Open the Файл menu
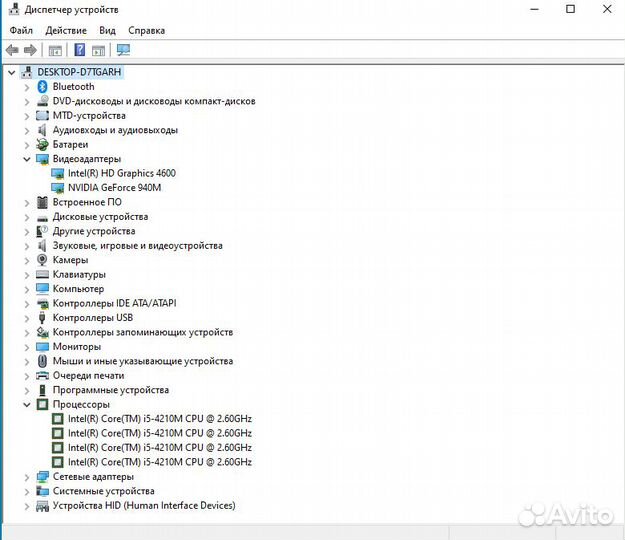This screenshot has width=625, height=540. 21,30
